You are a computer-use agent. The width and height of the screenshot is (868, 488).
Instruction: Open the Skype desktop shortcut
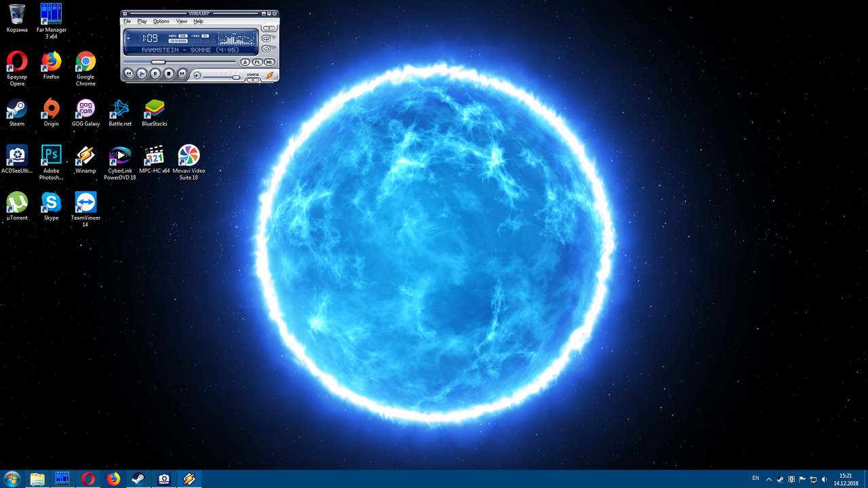click(52, 206)
